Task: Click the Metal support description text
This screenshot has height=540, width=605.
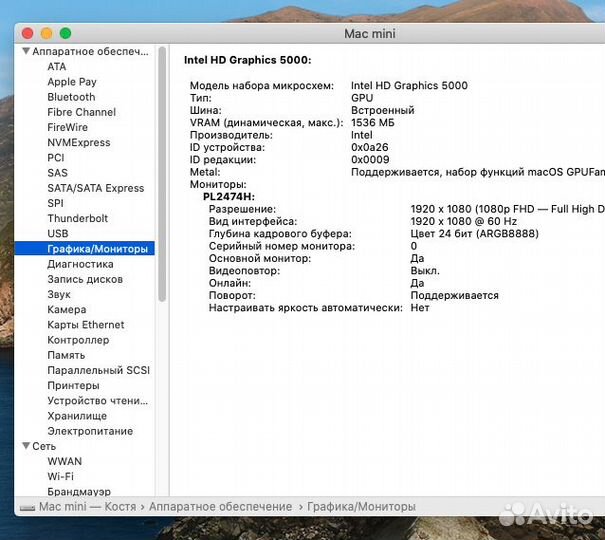Action: (478, 172)
